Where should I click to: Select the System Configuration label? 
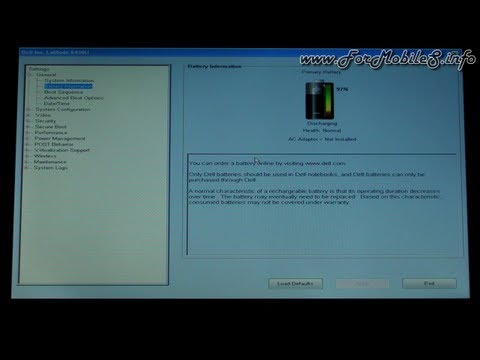(63, 109)
